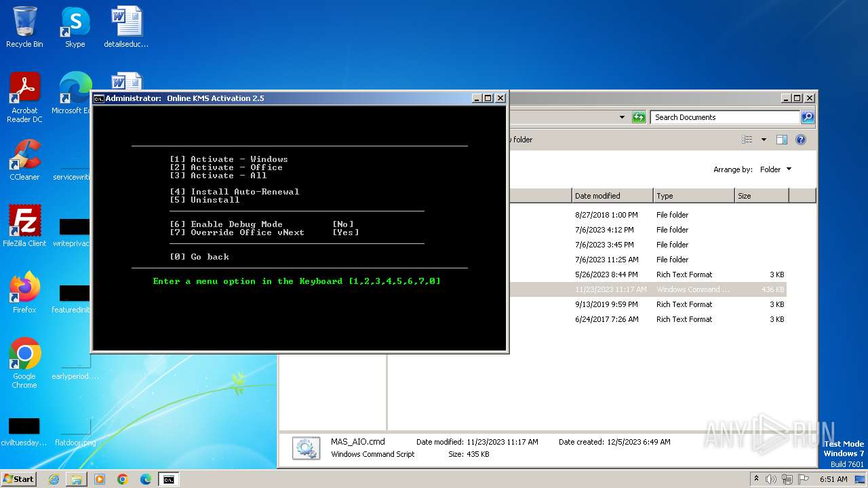Toggle the preview pane button

coord(781,140)
